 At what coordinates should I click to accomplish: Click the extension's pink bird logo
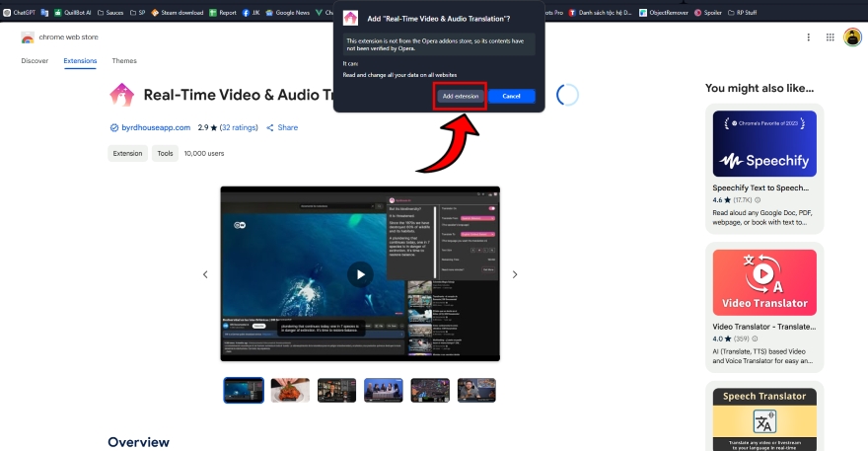121,95
